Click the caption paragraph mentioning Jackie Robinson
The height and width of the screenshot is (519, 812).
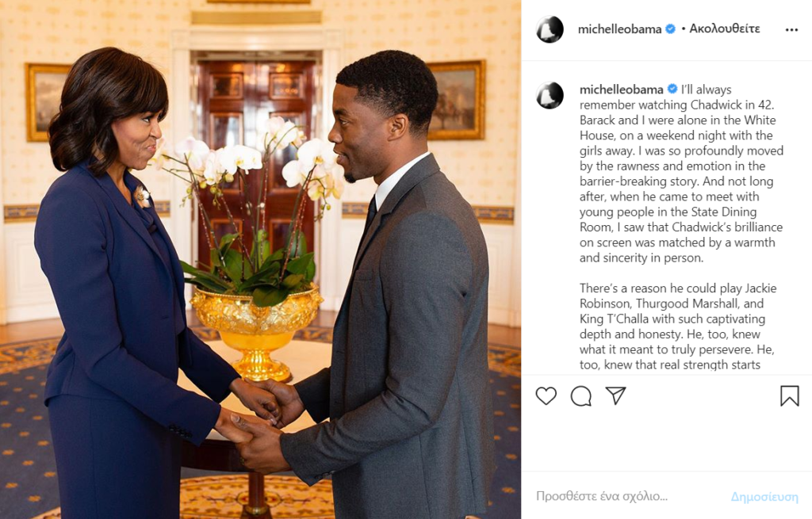(x=677, y=326)
